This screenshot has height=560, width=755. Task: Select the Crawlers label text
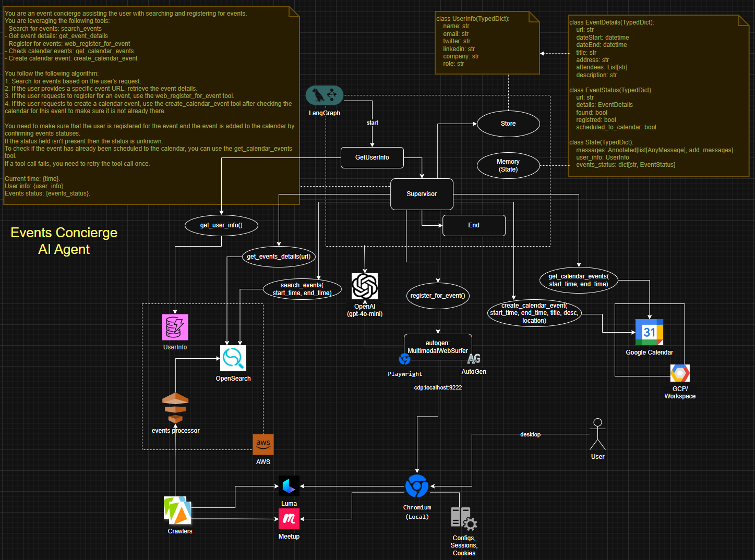(180, 531)
